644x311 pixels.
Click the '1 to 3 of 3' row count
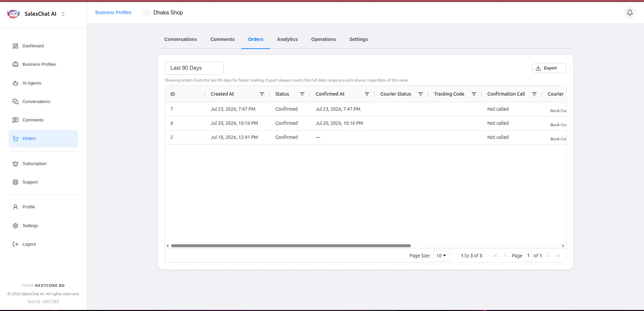tap(471, 256)
